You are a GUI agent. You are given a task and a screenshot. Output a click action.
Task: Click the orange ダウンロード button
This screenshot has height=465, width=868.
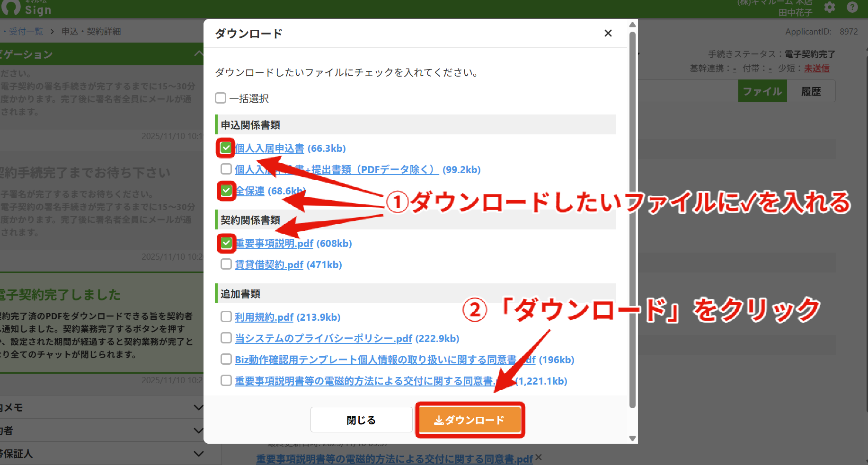[469, 420]
